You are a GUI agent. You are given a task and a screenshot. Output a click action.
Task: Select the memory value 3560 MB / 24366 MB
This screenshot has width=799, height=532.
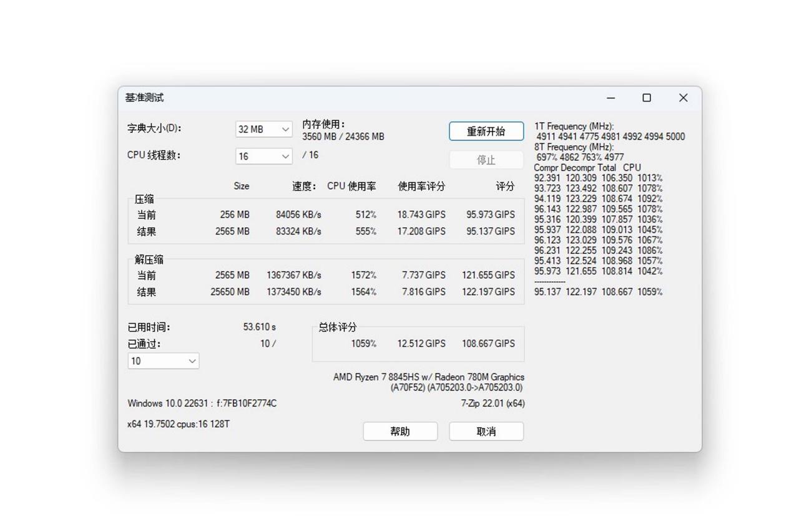[343, 137]
